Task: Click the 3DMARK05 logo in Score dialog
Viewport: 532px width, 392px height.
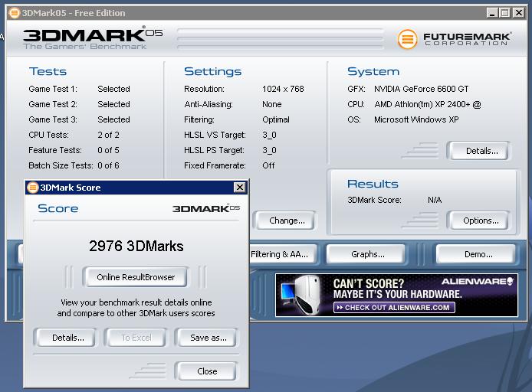Action: 206,208
